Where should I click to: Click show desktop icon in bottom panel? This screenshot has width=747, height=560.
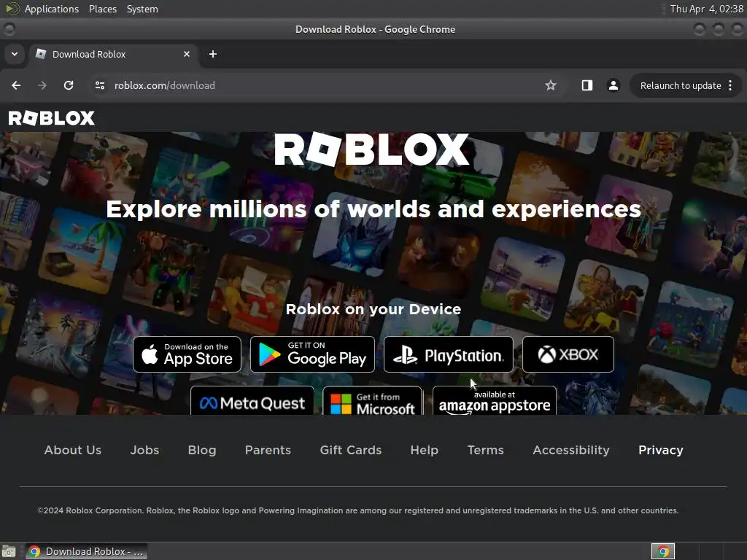[x=9, y=551]
